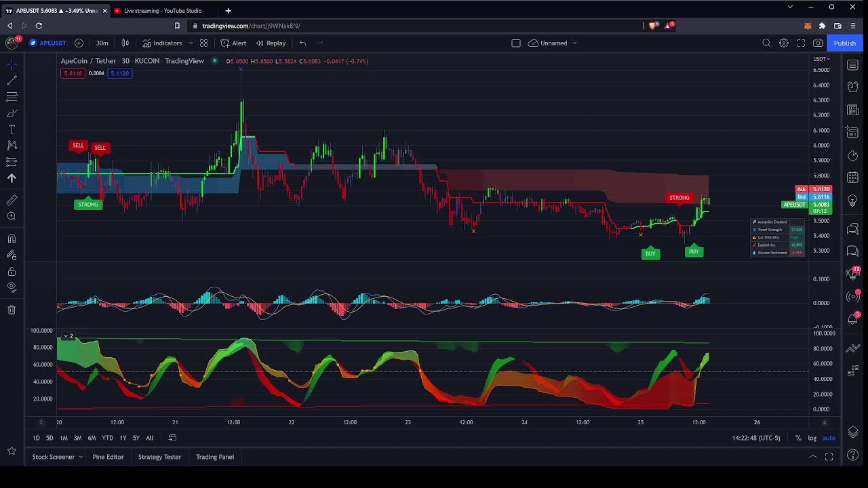Select the 1M date range
The width and height of the screenshot is (868, 488).
click(64, 438)
